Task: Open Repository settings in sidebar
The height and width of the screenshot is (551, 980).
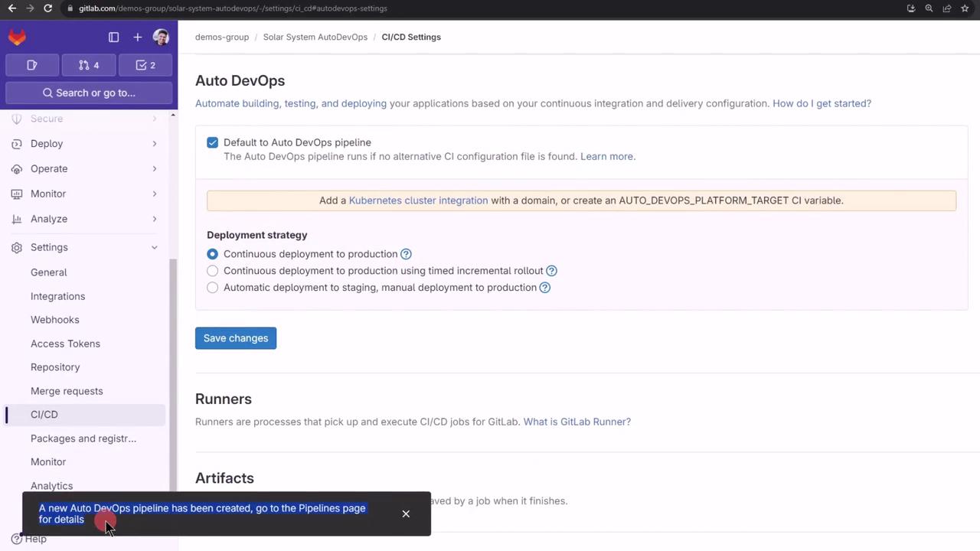Action: click(55, 367)
